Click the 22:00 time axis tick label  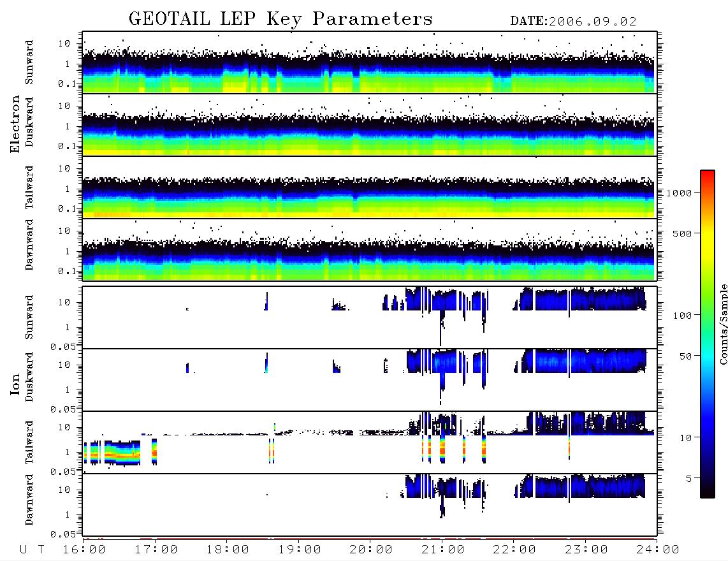(x=514, y=550)
